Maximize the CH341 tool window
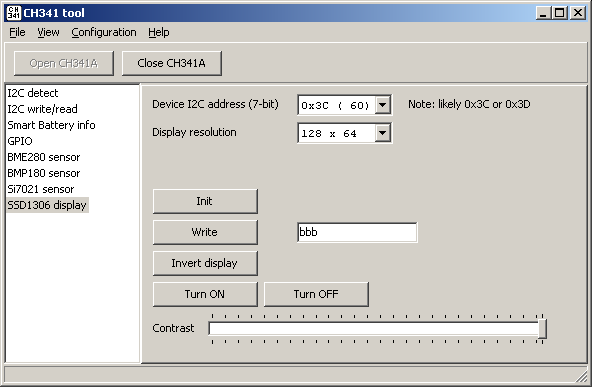Screen dimensions: 592x387 pos(559,13)
